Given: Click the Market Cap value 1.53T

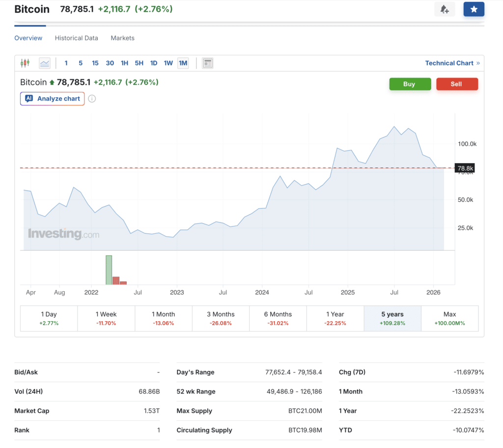Looking at the screenshot, I should (x=152, y=411).
